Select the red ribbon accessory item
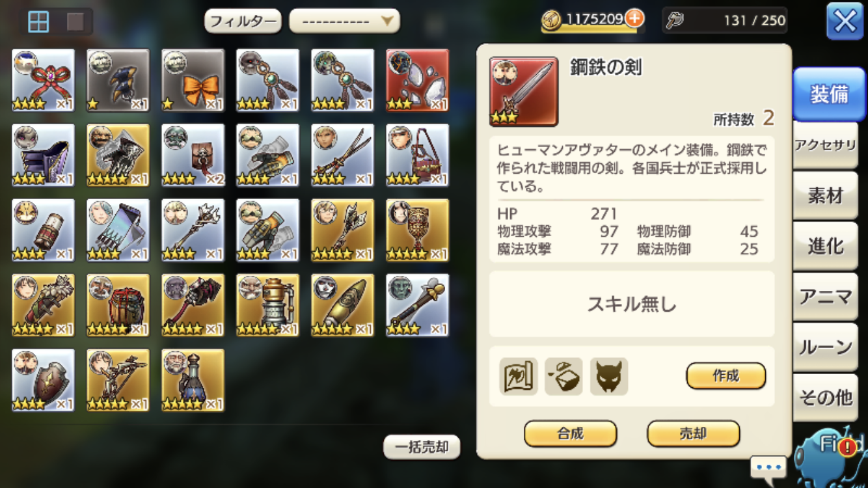 (x=43, y=80)
